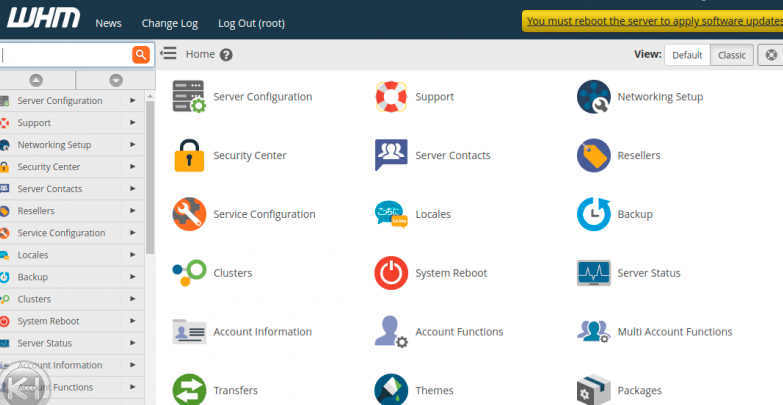The height and width of the screenshot is (405, 783).
Task: Click the Security Center padlock icon
Action: (189, 155)
